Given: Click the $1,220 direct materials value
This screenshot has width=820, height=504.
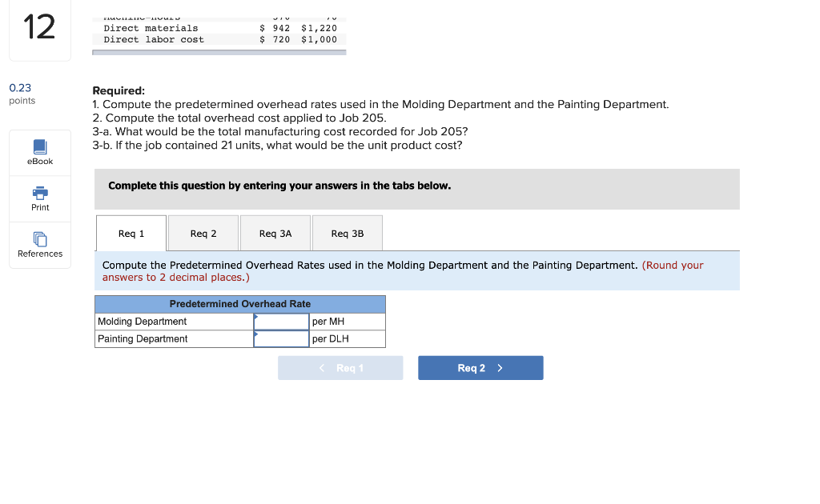Looking at the screenshot, I should click(x=319, y=28).
